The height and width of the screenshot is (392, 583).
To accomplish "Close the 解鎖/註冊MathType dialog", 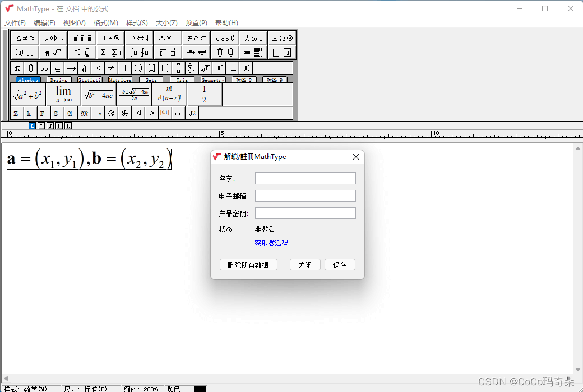I will click(x=356, y=157).
